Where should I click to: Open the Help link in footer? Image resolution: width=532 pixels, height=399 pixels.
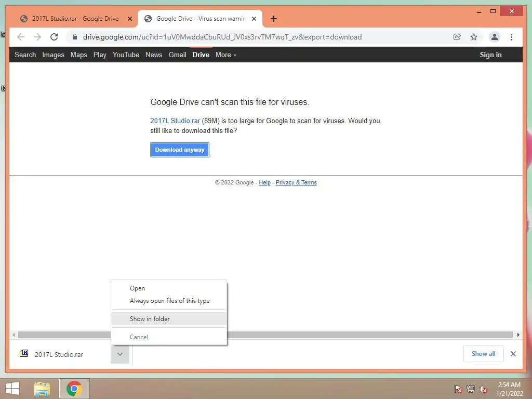point(264,182)
